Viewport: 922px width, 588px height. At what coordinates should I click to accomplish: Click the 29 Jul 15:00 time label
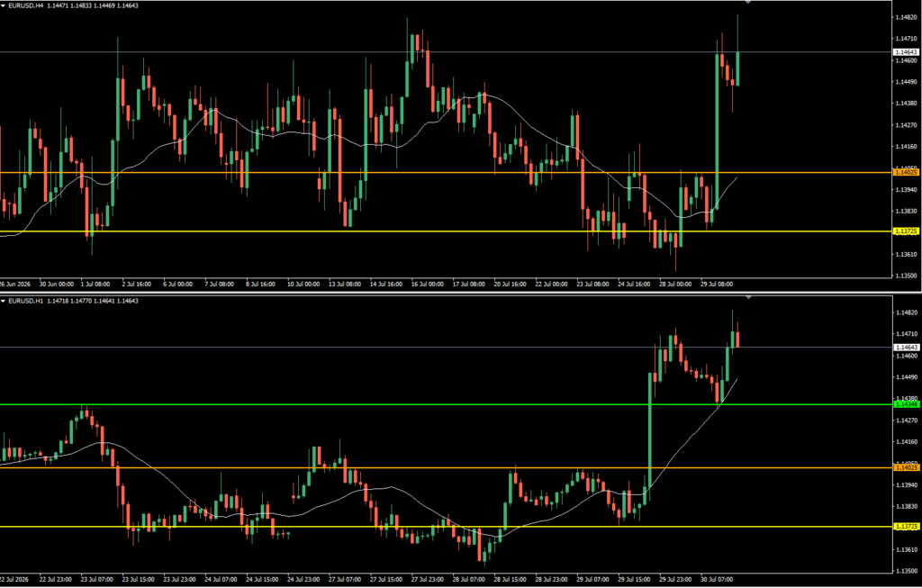635,579
